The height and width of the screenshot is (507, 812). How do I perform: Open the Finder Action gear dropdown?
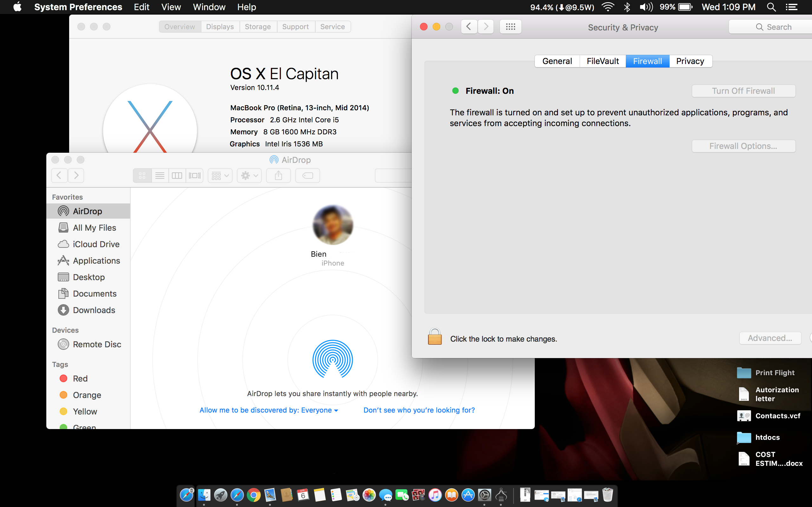tap(249, 175)
